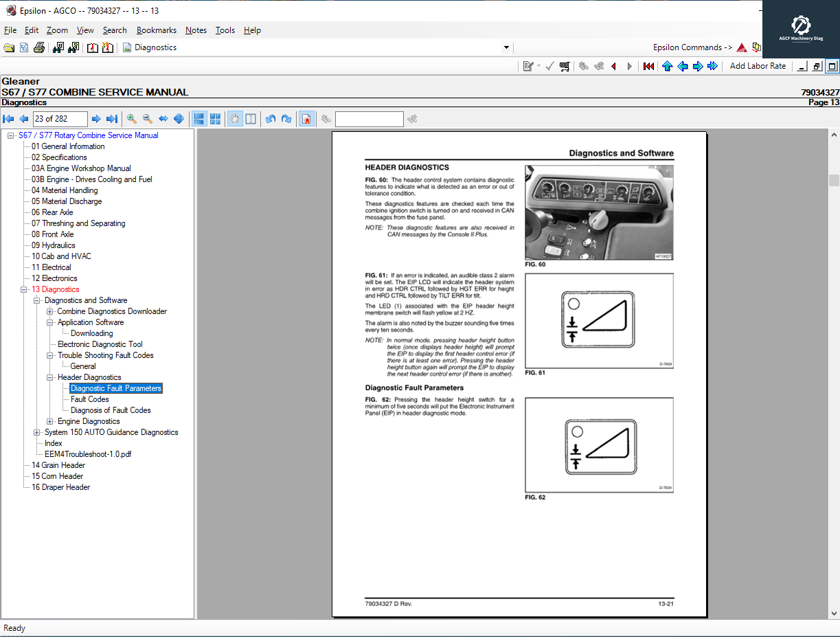Print the current page
The image size is (840, 637).
(x=39, y=47)
